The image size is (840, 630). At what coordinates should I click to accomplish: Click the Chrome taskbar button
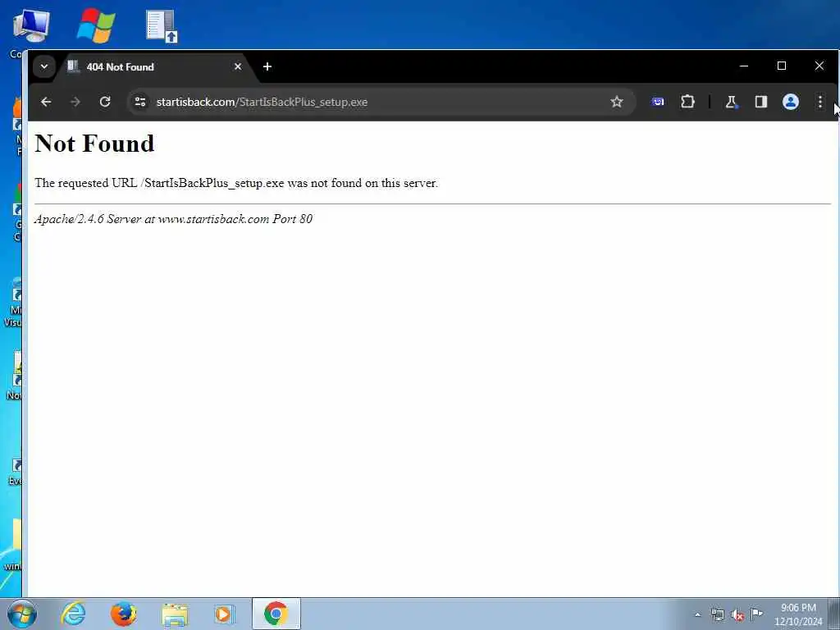(x=276, y=614)
